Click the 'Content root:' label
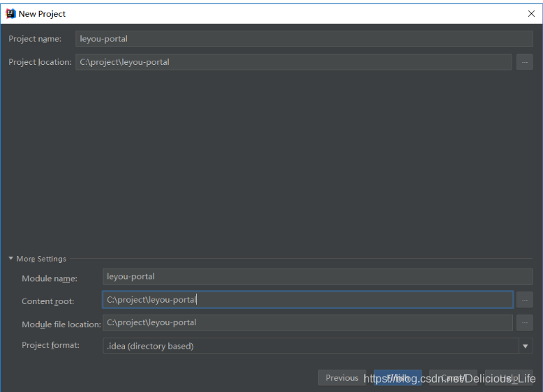The height and width of the screenshot is (392, 543). click(47, 301)
